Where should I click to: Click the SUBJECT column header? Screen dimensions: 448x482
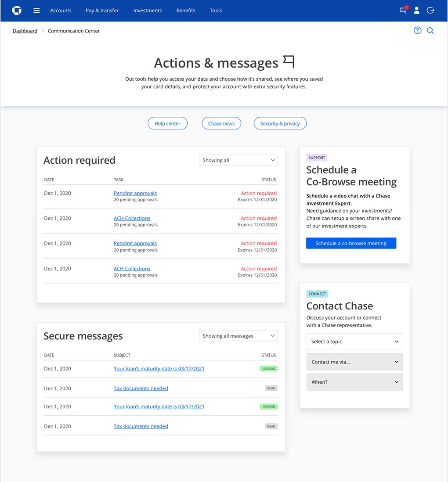(x=122, y=355)
